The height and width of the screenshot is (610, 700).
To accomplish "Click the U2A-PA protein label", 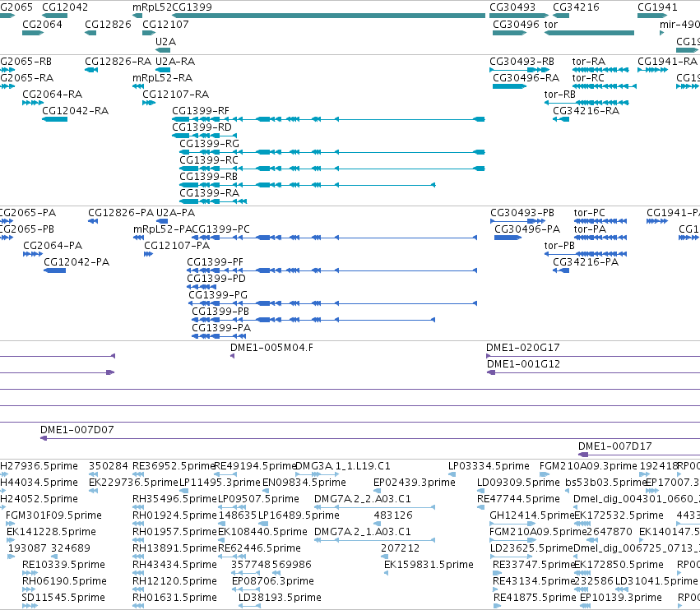I will (x=175, y=212).
